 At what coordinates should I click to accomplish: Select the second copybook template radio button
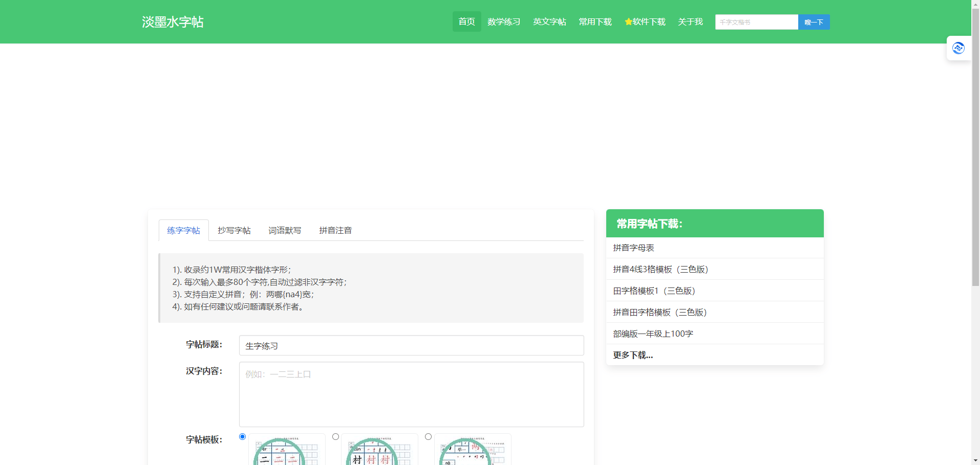[336, 436]
